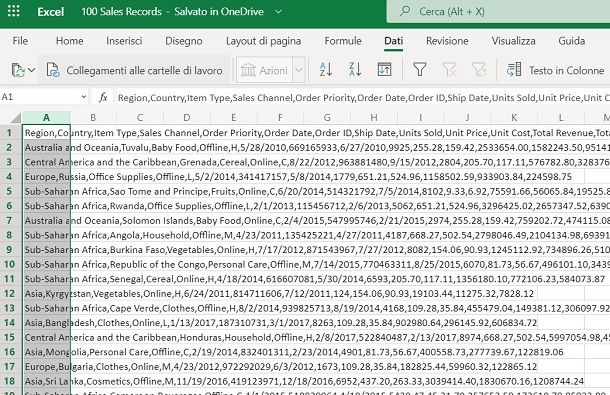Viewport: 610px width, 395px height.
Task: Click cell containing Europe,Russia,Office Supplies
Action: 46,177
